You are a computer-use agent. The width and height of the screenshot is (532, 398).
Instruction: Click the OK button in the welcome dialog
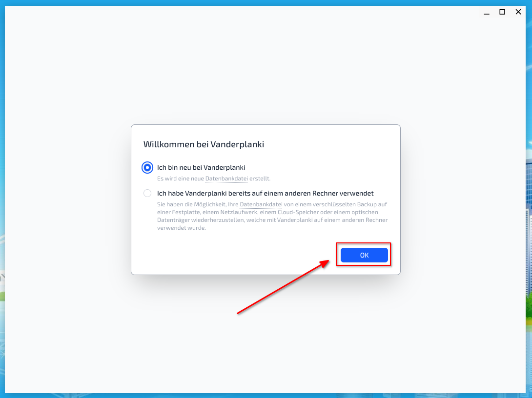click(x=364, y=255)
